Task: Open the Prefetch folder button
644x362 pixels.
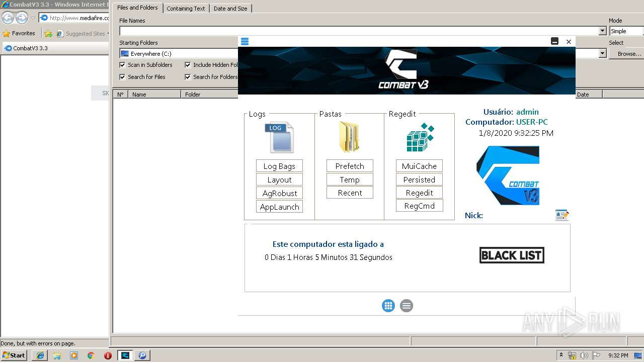Action: point(350,166)
